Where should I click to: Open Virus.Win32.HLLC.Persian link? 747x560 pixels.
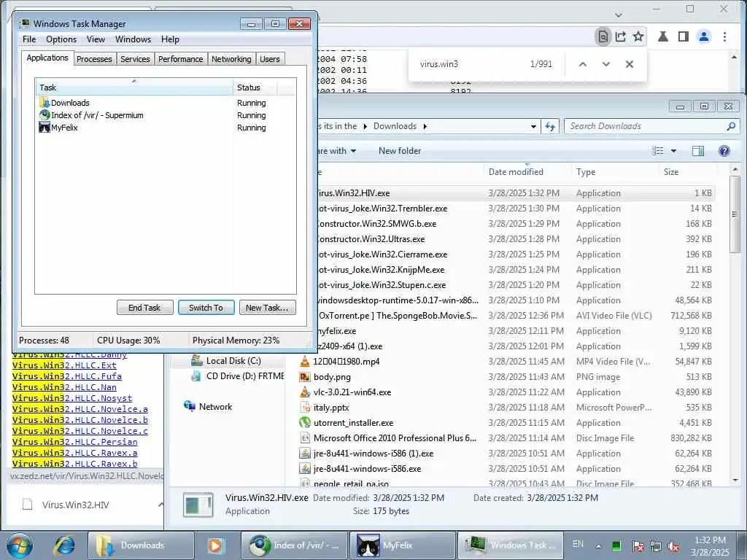[75, 442]
